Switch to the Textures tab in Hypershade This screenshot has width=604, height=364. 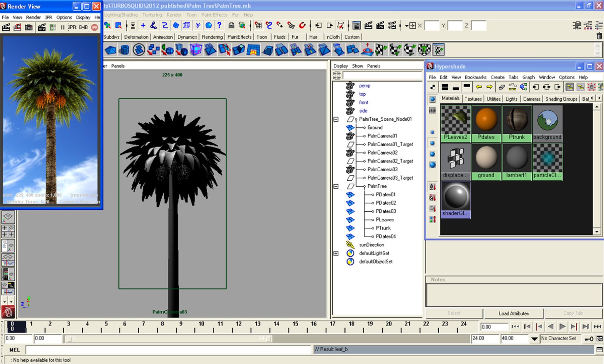pos(473,99)
